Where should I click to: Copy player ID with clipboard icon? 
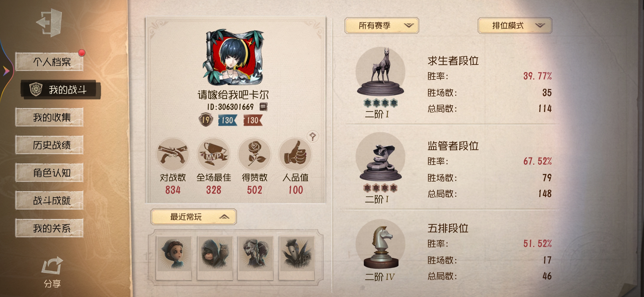pyautogui.click(x=263, y=107)
